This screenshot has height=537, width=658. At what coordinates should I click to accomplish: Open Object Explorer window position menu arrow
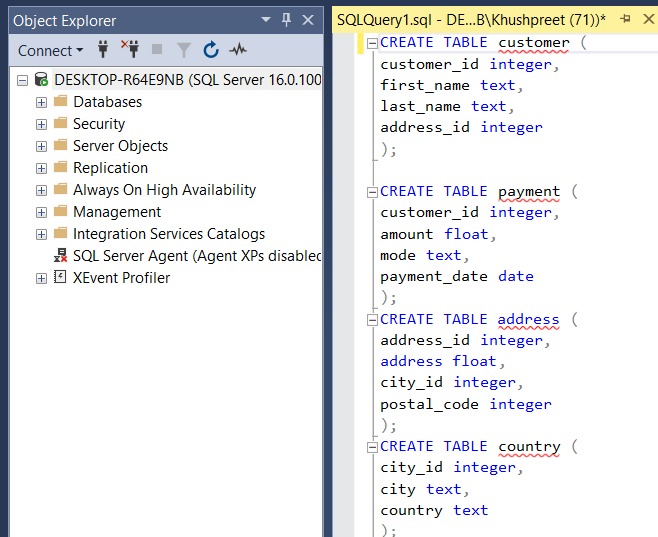[x=266, y=19]
